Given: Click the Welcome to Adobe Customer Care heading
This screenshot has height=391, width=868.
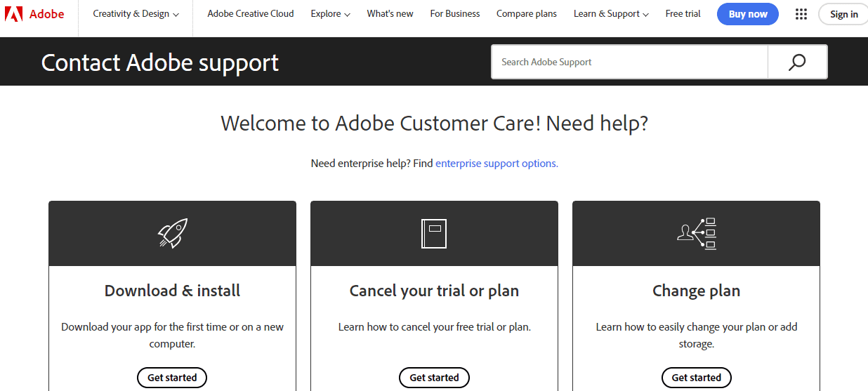Looking at the screenshot, I should (x=434, y=124).
